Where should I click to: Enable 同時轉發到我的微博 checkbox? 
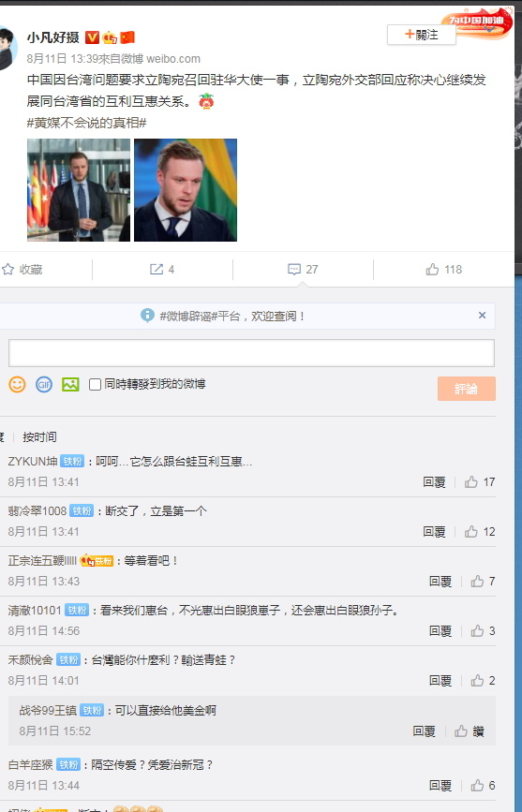[x=95, y=384]
